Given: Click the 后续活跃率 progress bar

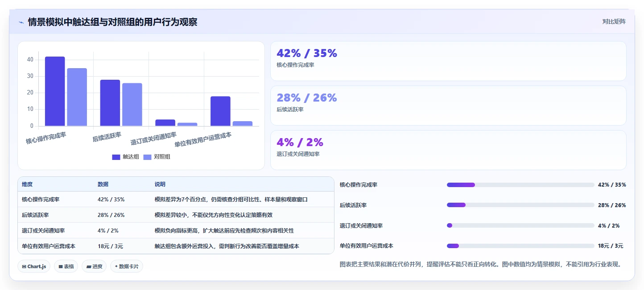Looking at the screenshot, I should [x=520, y=205].
